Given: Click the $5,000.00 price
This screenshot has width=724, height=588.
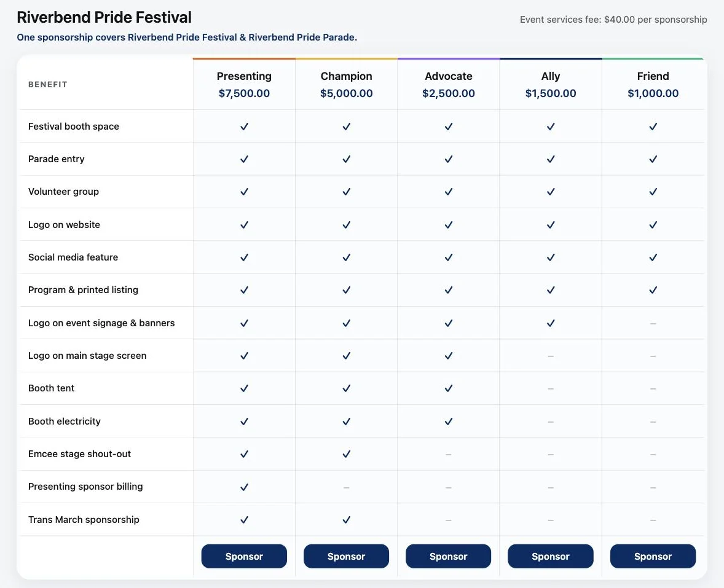Looking at the screenshot, I should [x=346, y=93].
